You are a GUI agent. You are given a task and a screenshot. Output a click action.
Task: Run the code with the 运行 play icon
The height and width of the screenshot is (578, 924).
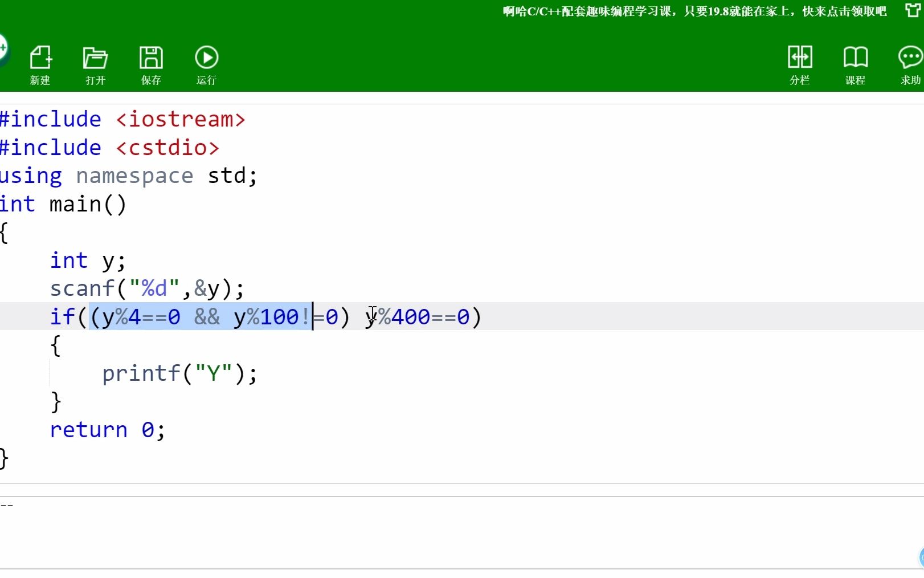(206, 57)
